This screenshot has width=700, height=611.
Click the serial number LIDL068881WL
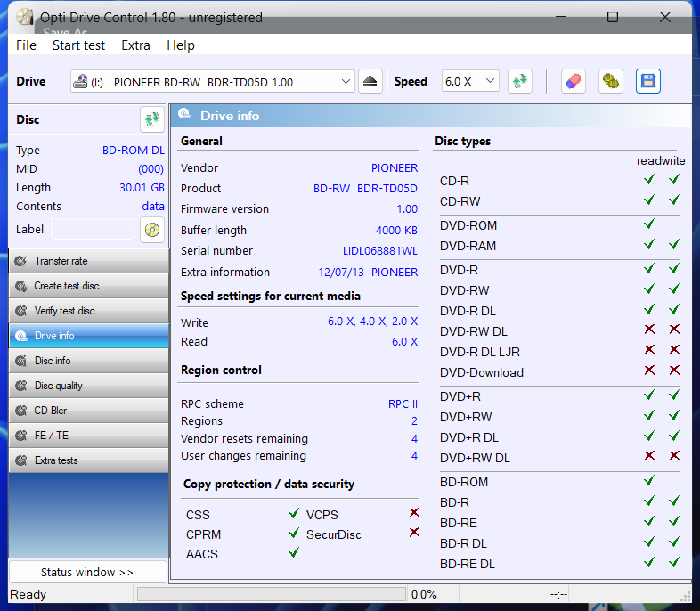tap(380, 251)
